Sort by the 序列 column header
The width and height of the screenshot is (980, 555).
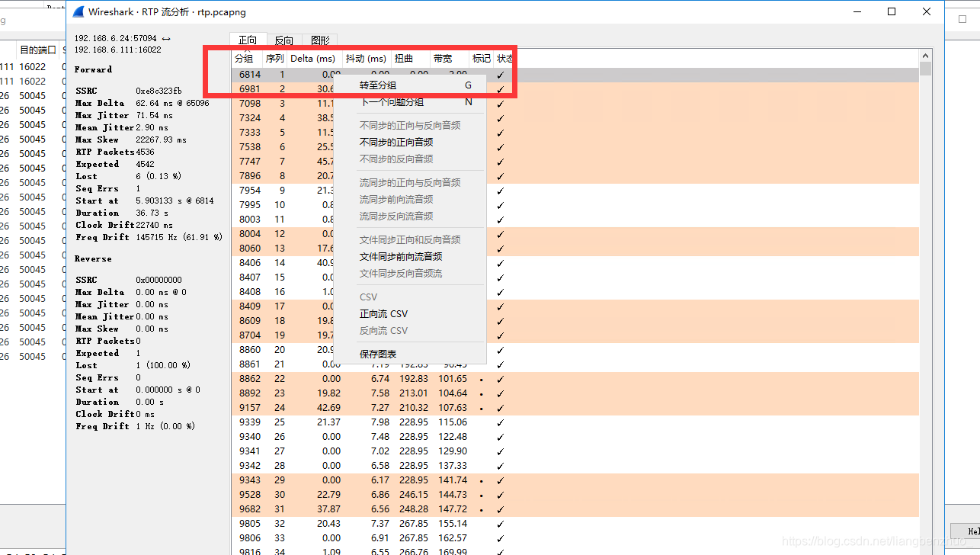click(274, 59)
